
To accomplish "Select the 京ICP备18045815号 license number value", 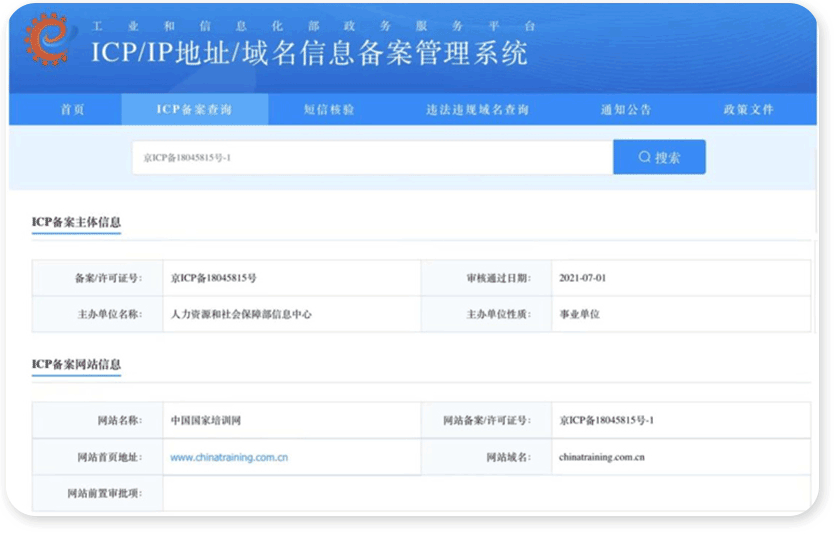I will 213,278.
